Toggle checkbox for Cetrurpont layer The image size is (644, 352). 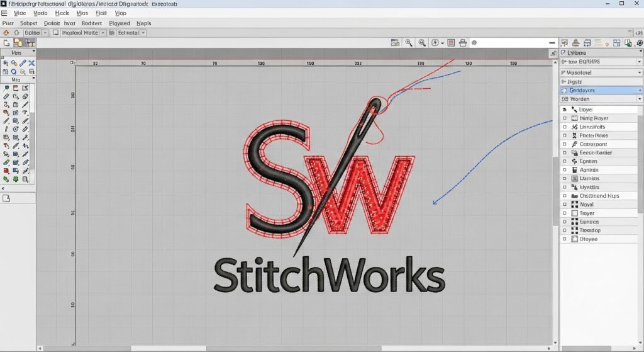click(565, 144)
